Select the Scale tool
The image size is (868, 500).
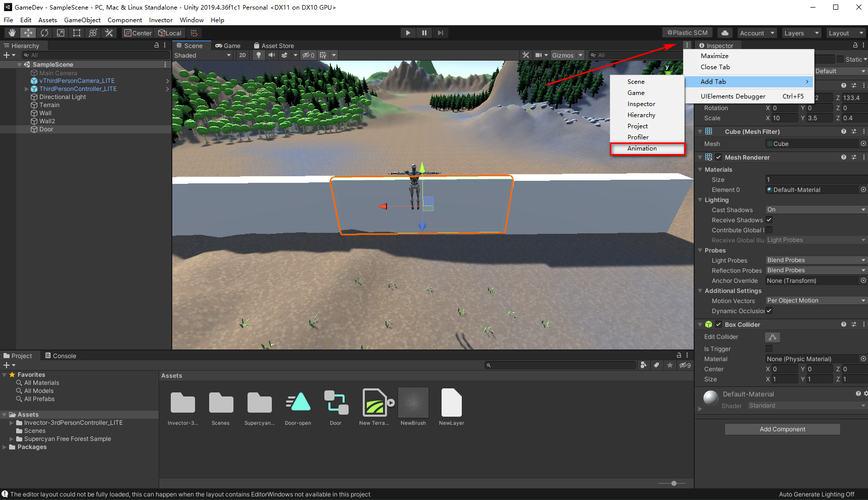coord(61,33)
